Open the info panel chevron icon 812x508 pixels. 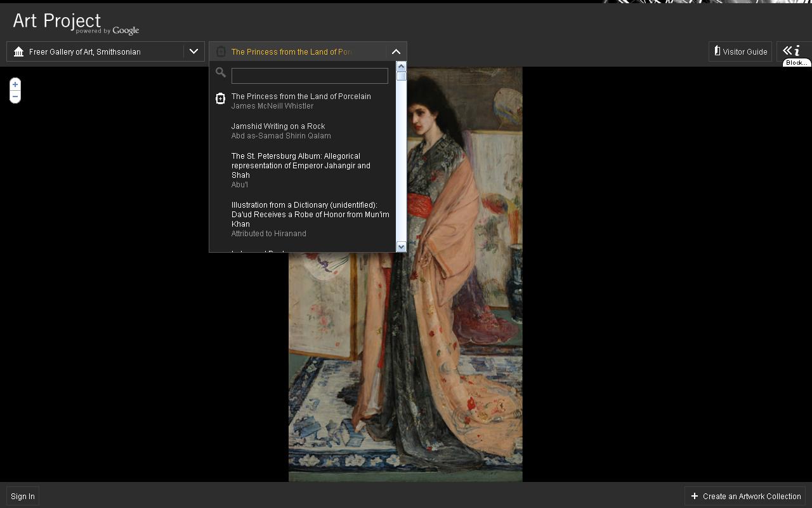point(791,51)
